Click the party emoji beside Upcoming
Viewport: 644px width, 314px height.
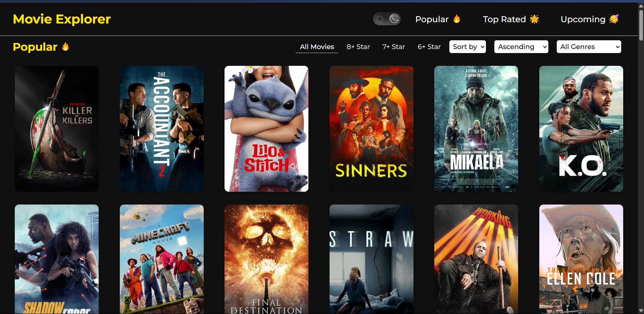[614, 19]
